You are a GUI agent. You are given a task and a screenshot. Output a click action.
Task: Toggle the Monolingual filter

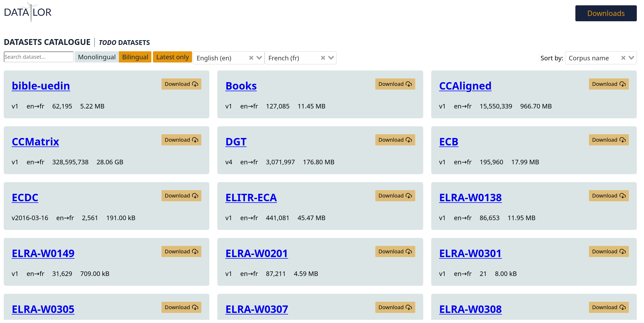pyautogui.click(x=97, y=57)
